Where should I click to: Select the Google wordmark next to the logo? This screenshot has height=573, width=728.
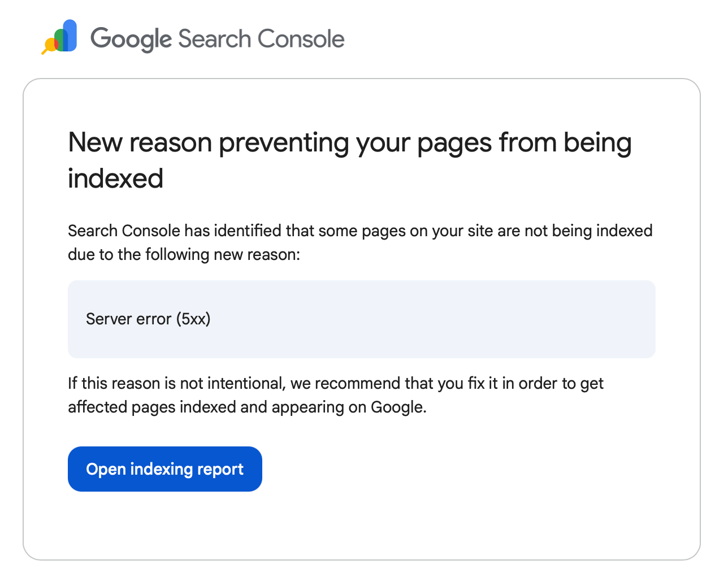click(130, 38)
